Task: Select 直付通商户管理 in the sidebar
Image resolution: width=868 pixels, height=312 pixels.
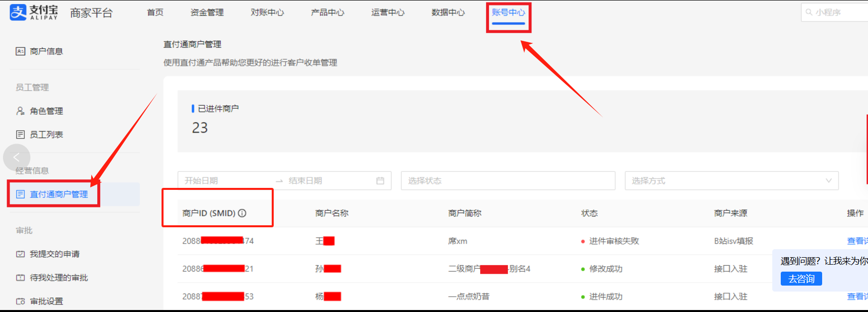Action: (x=58, y=194)
